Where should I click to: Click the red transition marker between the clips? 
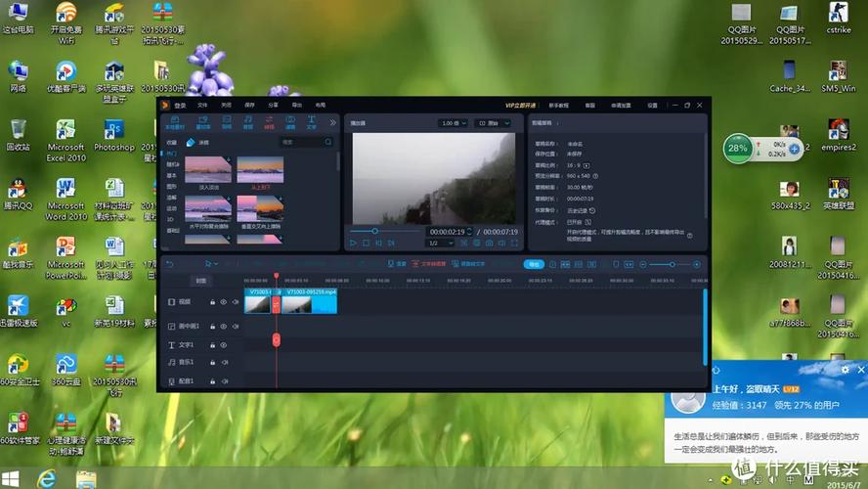(x=277, y=304)
